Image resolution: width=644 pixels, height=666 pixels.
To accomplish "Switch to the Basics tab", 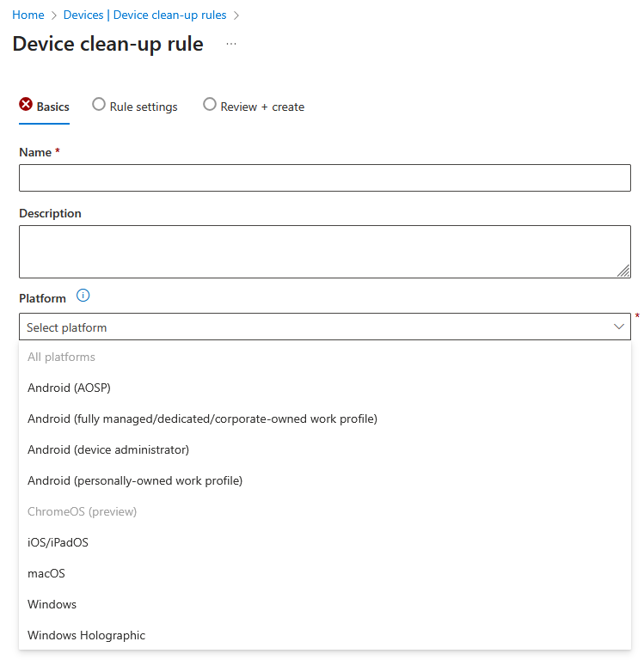I will tap(44, 107).
